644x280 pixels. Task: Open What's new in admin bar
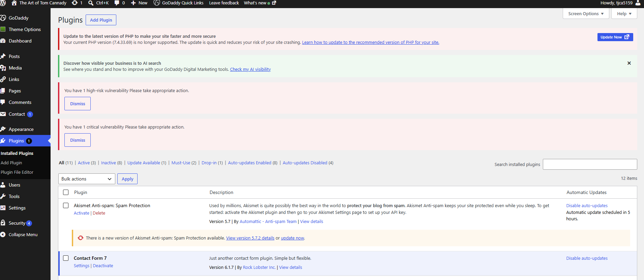tap(260, 3)
